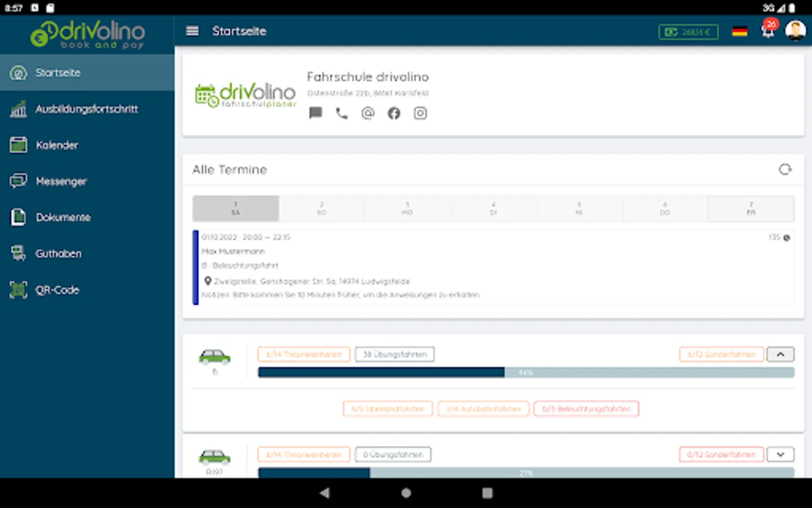Open QR-Code from the sidebar
The image size is (812, 508).
pos(87,290)
